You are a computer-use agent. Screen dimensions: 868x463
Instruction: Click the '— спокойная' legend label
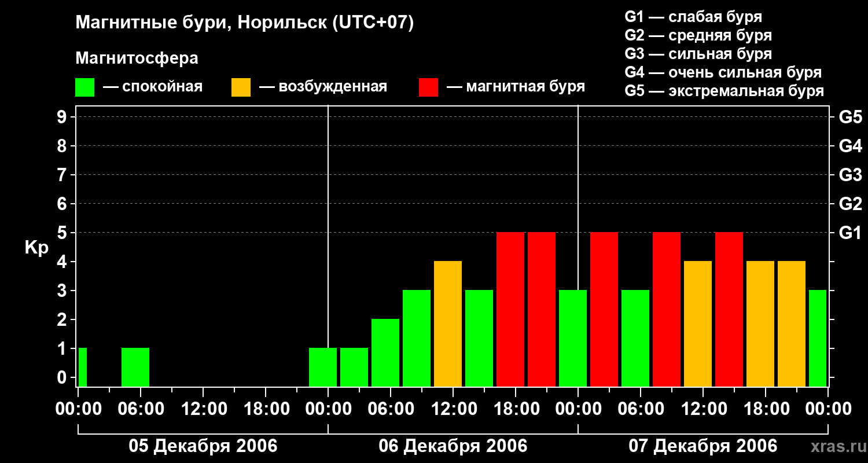153,87
